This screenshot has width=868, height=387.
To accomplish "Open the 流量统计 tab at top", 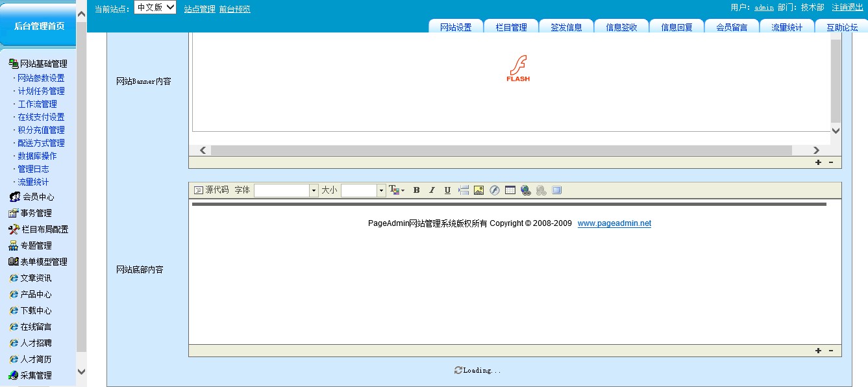I will pos(787,27).
